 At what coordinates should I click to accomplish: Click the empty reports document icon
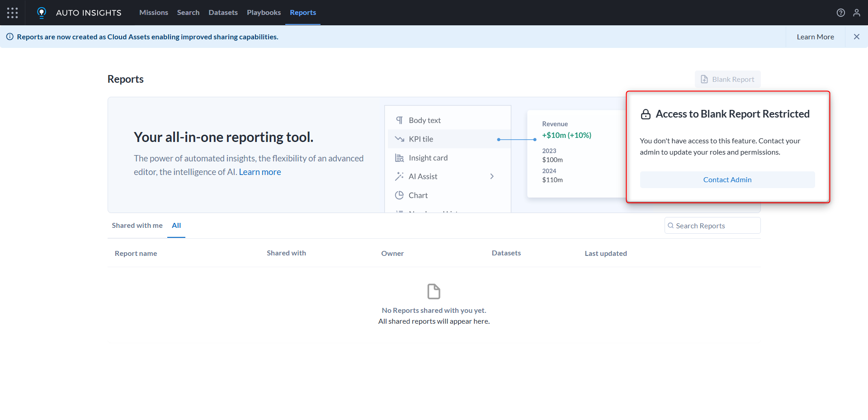click(x=434, y=292)
